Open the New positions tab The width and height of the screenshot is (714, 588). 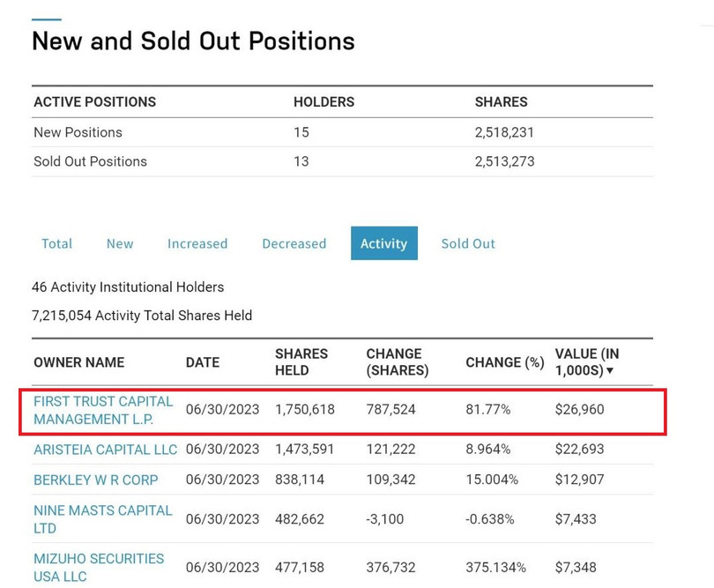tap(120, 243)
